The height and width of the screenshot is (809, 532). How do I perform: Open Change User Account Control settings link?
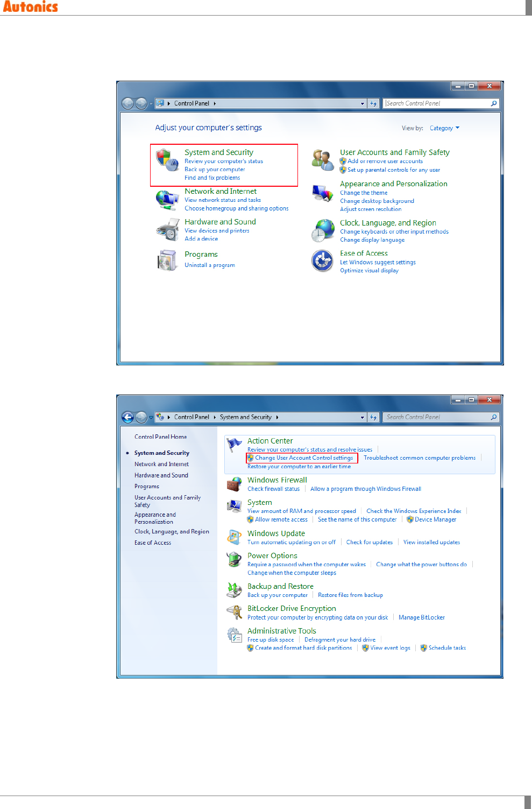304,458
